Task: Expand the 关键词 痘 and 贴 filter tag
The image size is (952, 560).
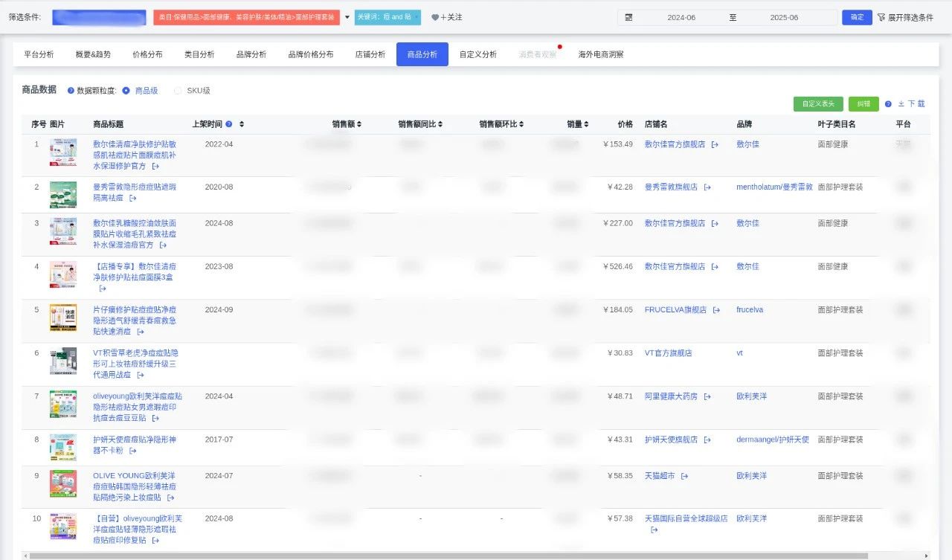Action: click(387, 17)
